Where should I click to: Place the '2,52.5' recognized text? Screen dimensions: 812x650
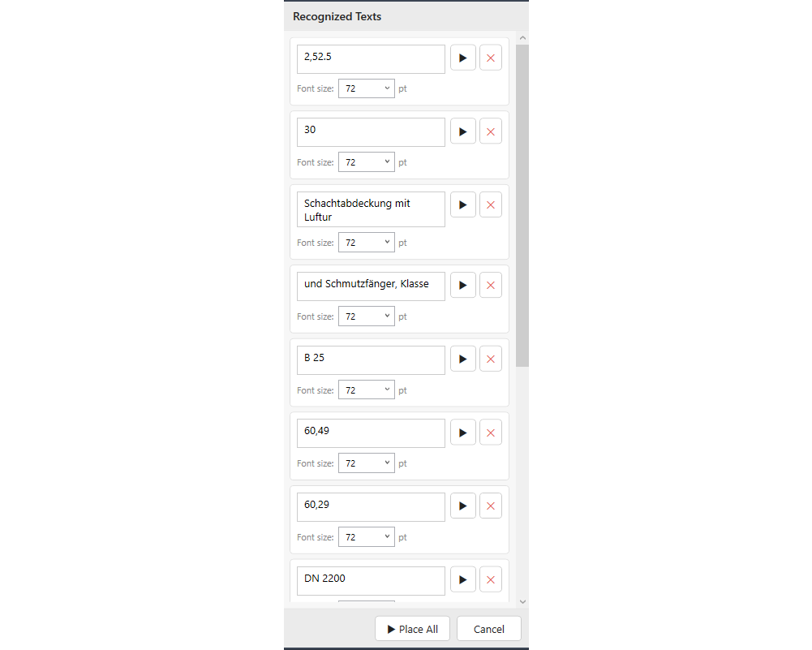point(463,58)
